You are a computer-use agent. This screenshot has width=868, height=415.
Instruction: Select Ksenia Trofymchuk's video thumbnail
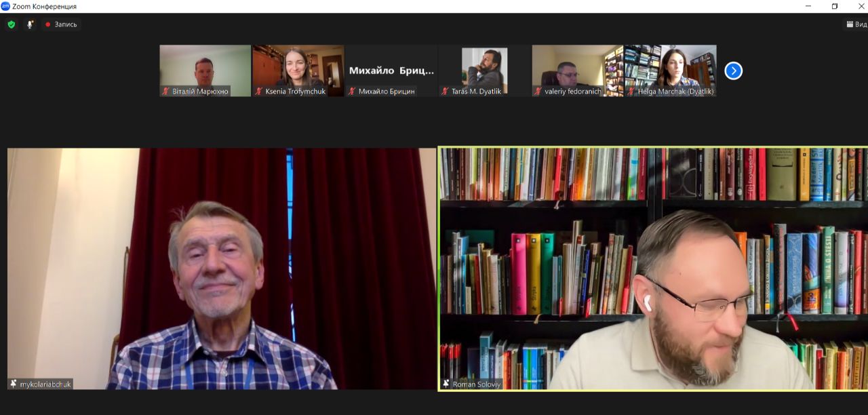pyautogui.click(x=298, y=66)
